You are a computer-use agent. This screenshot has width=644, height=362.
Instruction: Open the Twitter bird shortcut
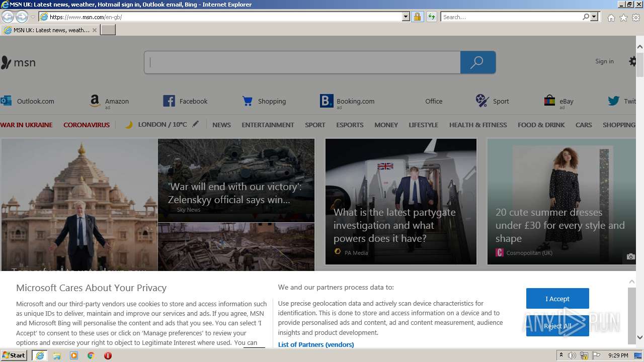click(x=613, y=101)
